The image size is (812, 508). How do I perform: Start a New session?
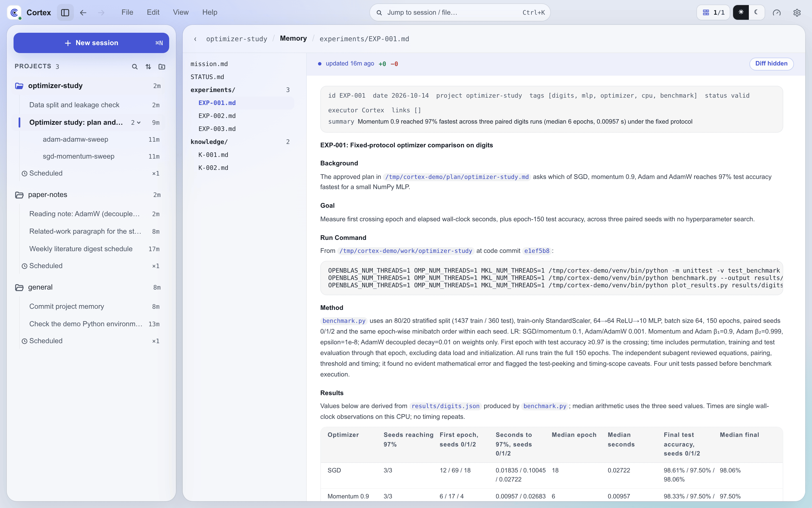point(91,43)
